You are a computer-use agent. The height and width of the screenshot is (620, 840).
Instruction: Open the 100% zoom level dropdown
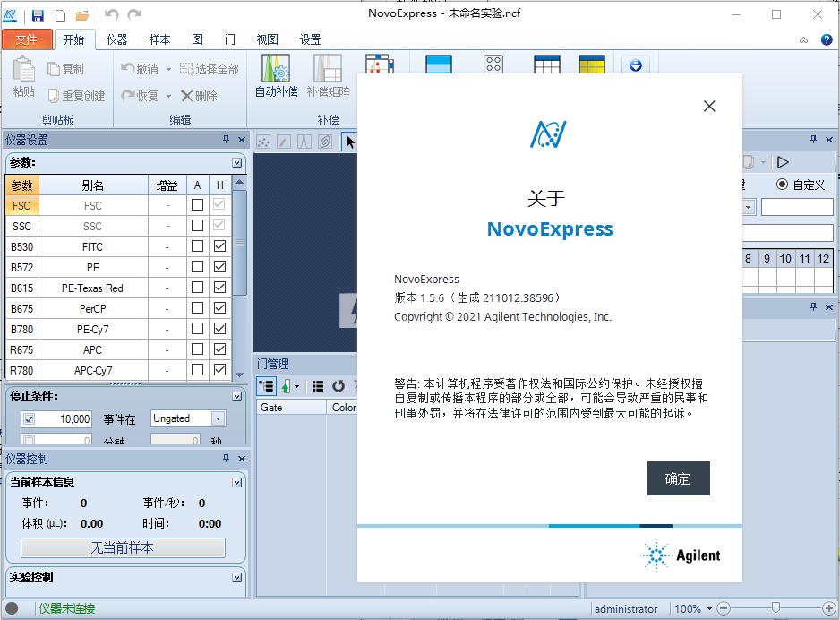coord(710,608)
